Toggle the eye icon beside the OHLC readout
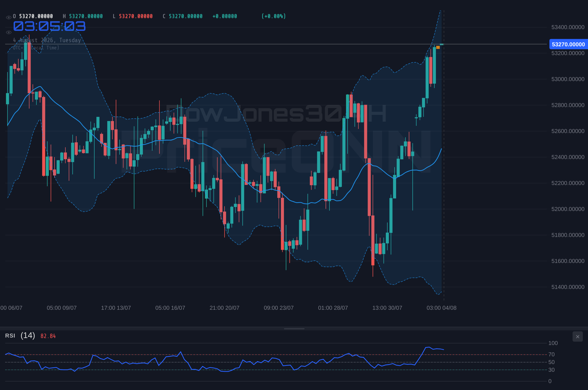 tap(8, 17)
